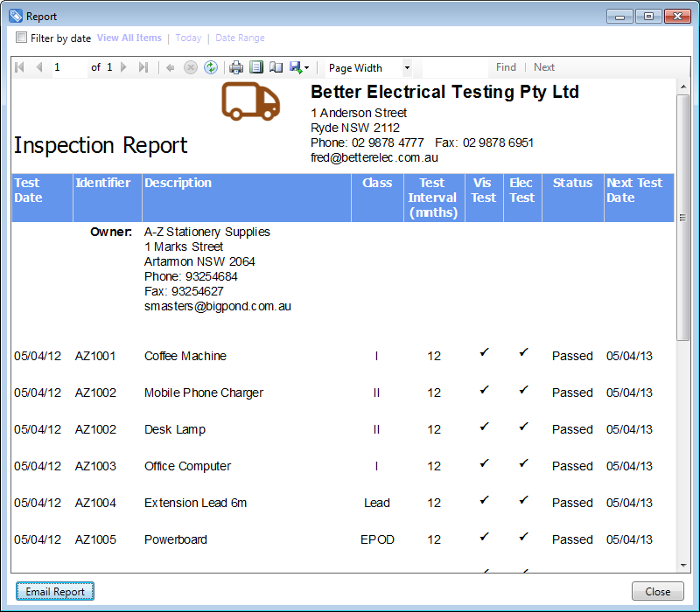Viewport: 700px width, 612px height.
Task: Enable the Filter by date checkbox
Action: click(22, 38)
